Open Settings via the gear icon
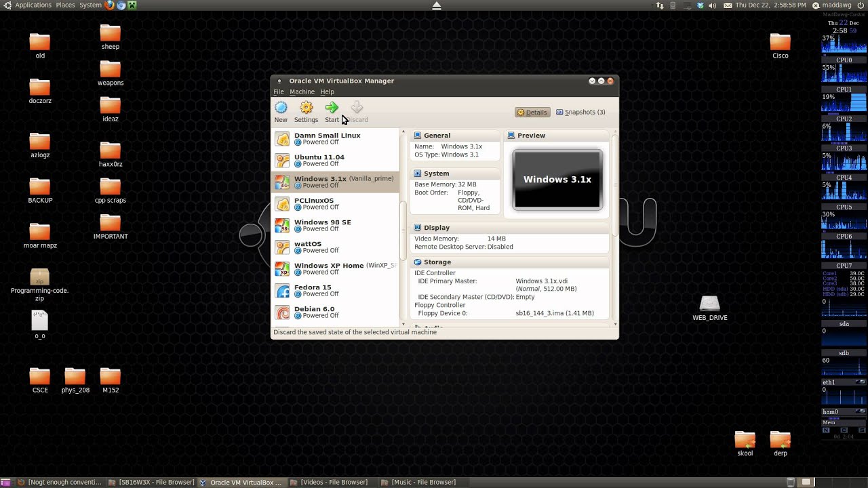 coord(306,107)
